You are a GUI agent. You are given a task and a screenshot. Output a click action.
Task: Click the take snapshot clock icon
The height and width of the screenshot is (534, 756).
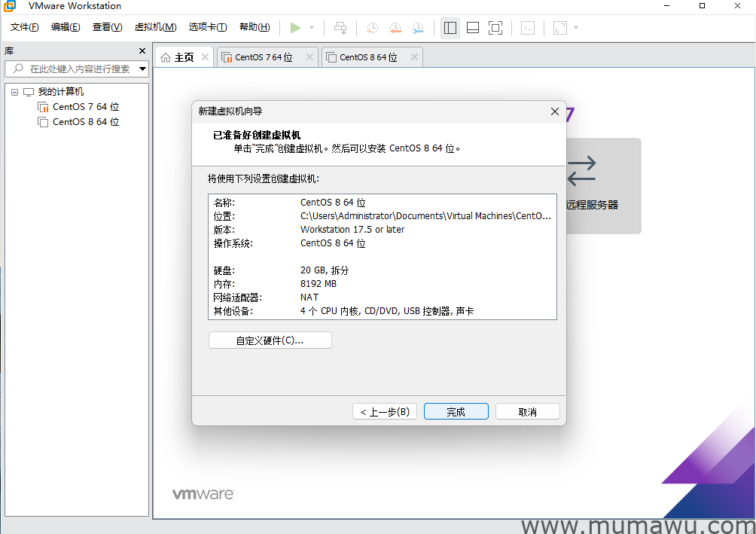(372, 28)
